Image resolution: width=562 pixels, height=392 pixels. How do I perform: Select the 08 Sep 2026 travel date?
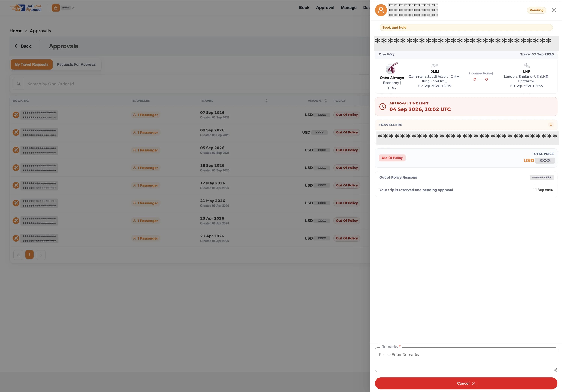[212, 130]
